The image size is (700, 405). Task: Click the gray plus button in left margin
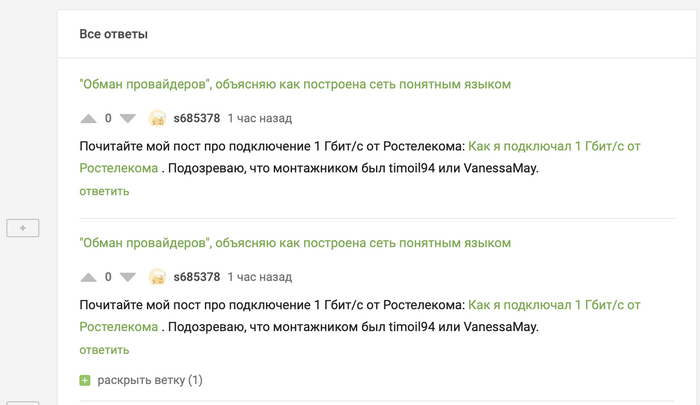coord(23,228)
